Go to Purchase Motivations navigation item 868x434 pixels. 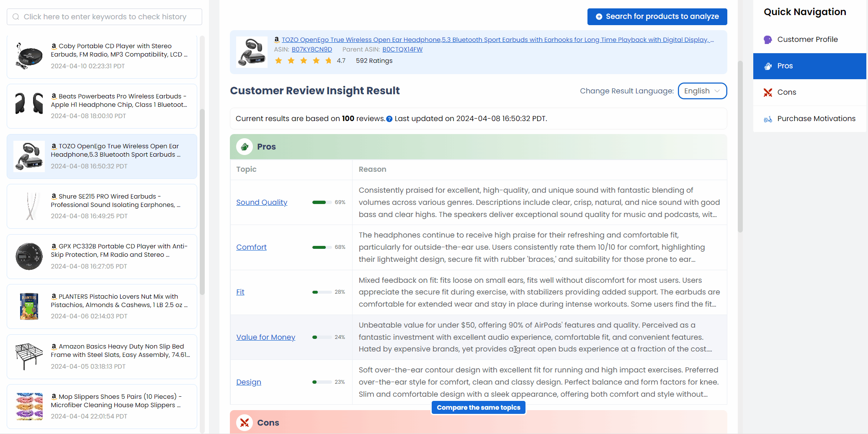click(809, 119)
